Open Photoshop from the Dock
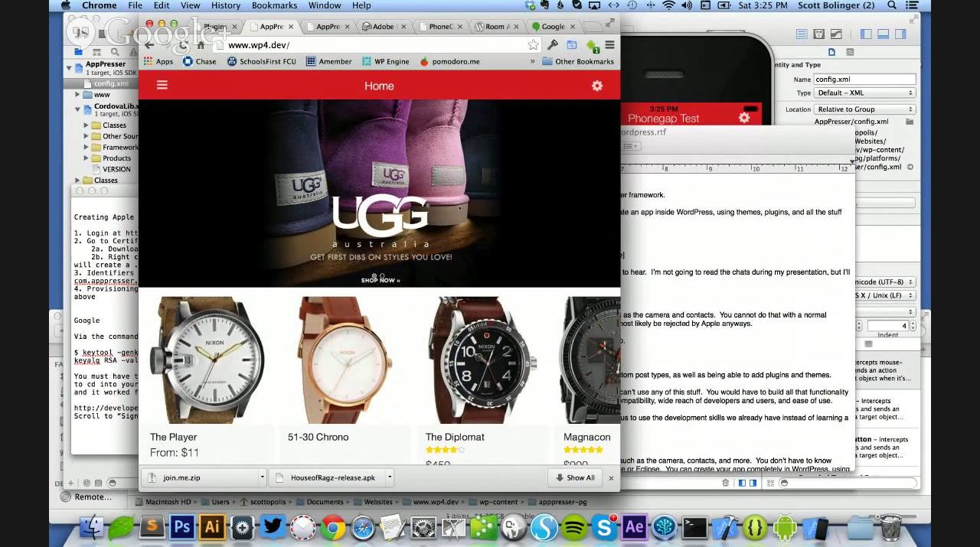This screenshot has height=547, width=980. 181,527
